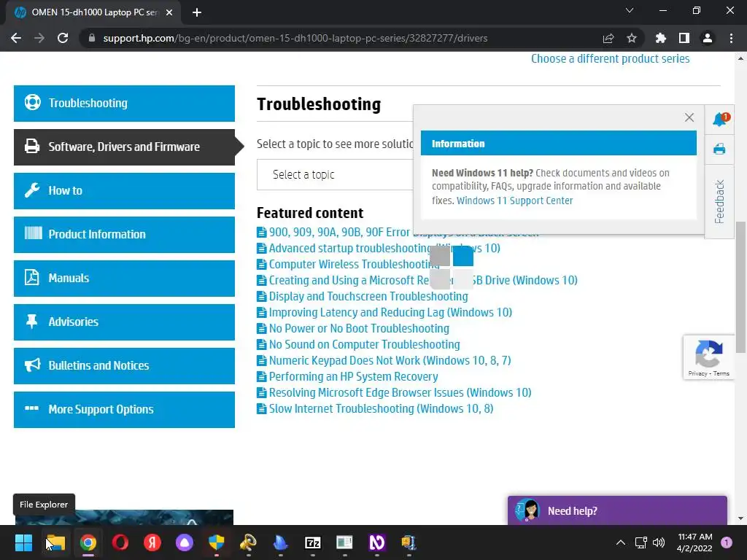Click the page vertical scrollbar thumb
Image resolution: width=747 pixels, height=560 pixels.
tap(740, 287)
